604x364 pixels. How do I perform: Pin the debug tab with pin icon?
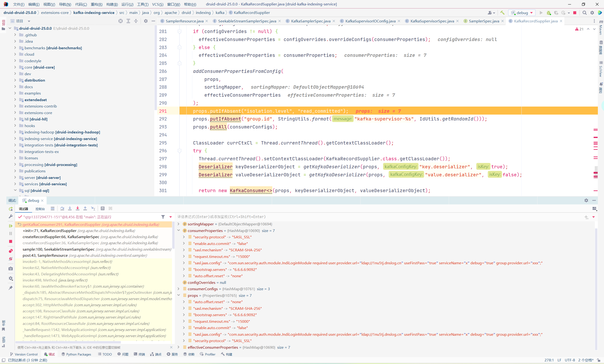pyautogui.click(x=11, y=288)
